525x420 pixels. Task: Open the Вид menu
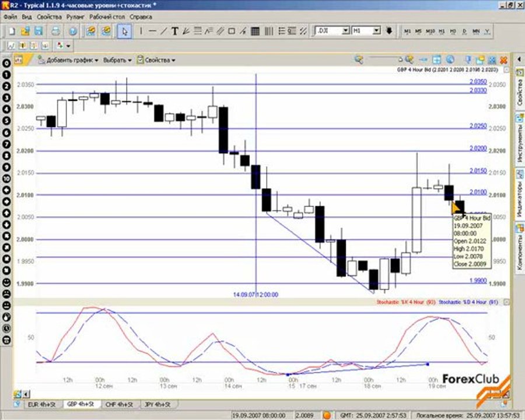(27, 17)
